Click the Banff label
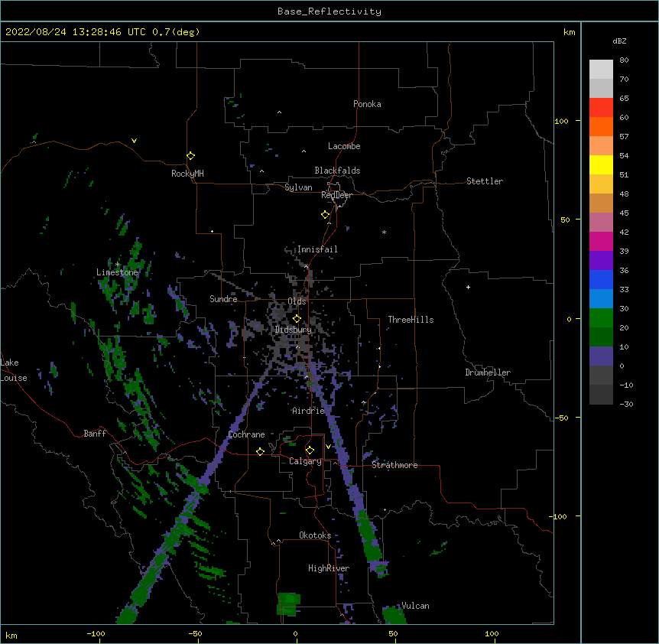Screen dimensions: 659x644 pyautogui.click(x=95, y=434)
